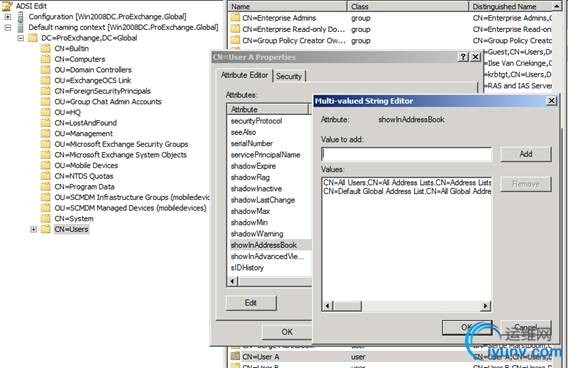This screenshot has height=368, width=568.
Task: Click the CN=Enterprise Admins group icon
Action: (x=235, y=17)
